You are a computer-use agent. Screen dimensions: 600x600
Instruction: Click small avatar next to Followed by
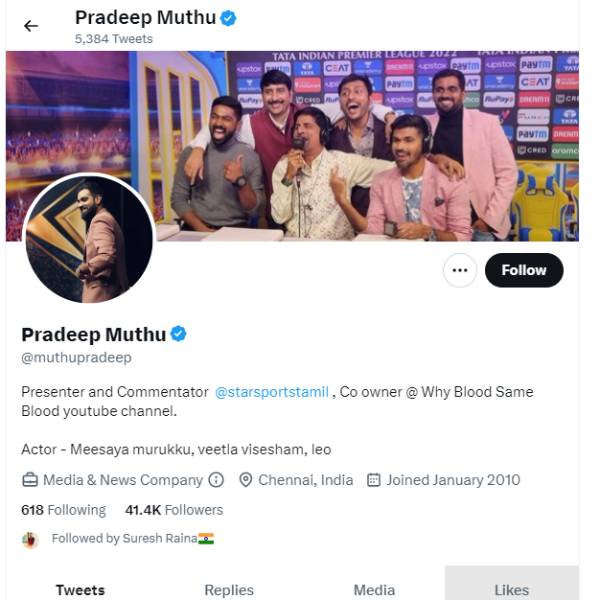[x=31, y=539]
